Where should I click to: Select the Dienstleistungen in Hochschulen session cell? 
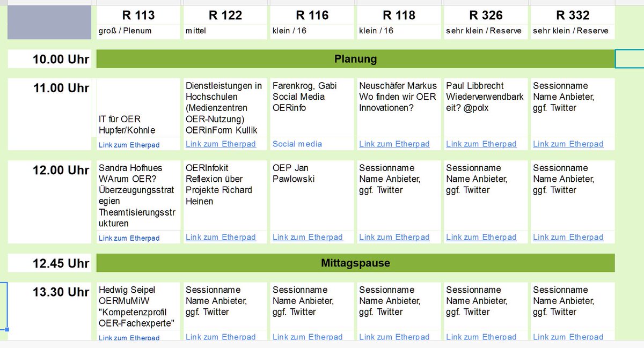(225, 107)
